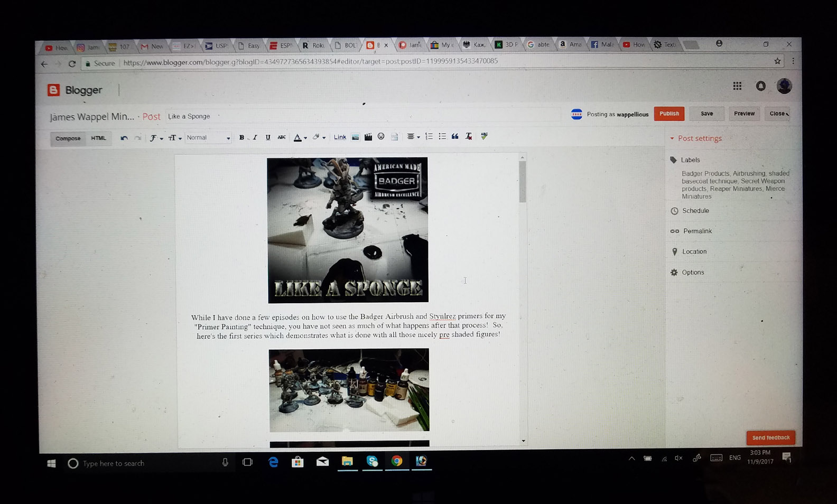Open Blogger notifications bell

[760, 86]
